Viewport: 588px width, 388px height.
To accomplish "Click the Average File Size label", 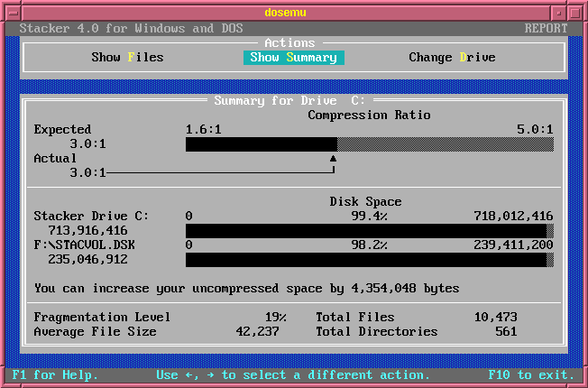I will [x=96, y=332].
